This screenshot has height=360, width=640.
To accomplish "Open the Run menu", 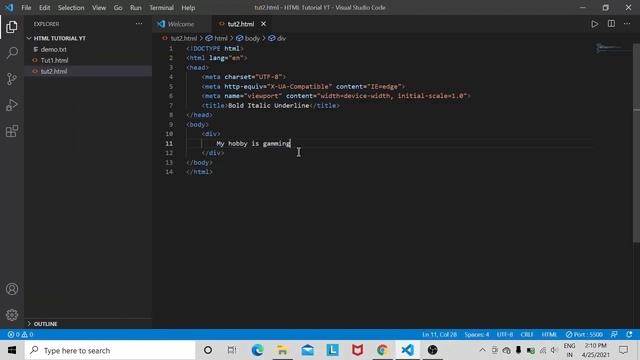I will [136, 8].
